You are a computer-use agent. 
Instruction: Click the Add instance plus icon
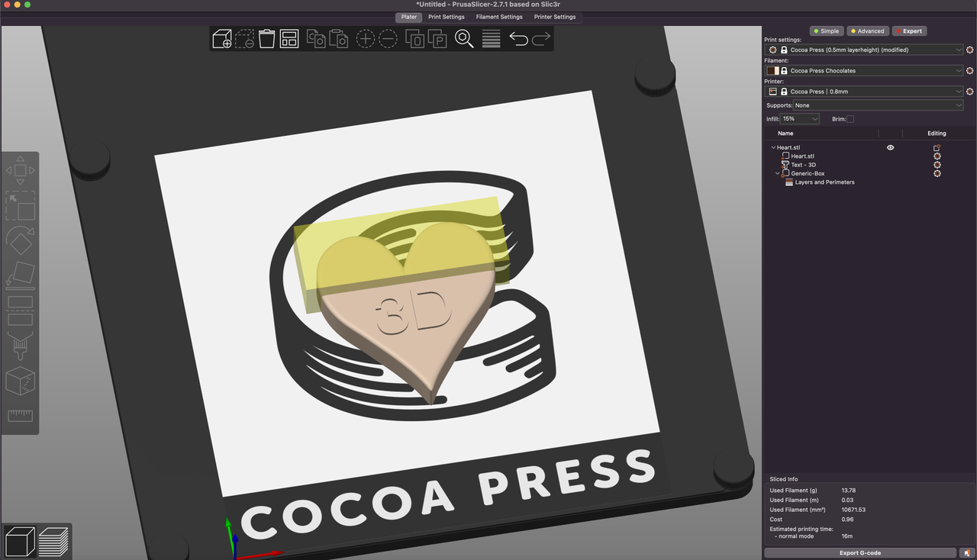[x=366, y=38]
